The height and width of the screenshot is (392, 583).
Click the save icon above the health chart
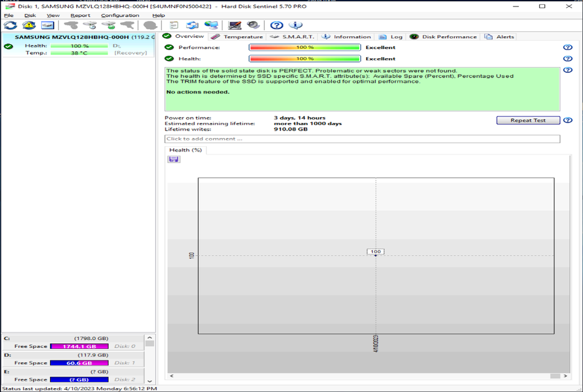[174, 160]
